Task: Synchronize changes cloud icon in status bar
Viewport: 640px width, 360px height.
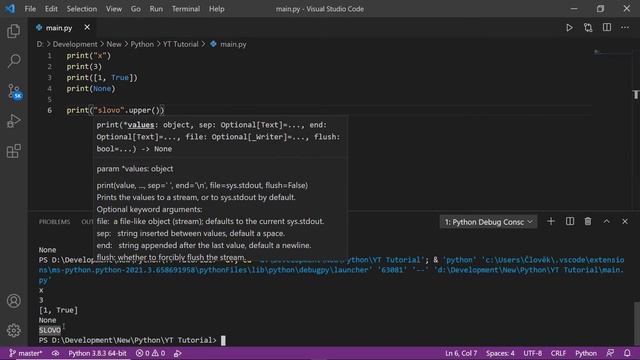Action: [x=56, y=353]
